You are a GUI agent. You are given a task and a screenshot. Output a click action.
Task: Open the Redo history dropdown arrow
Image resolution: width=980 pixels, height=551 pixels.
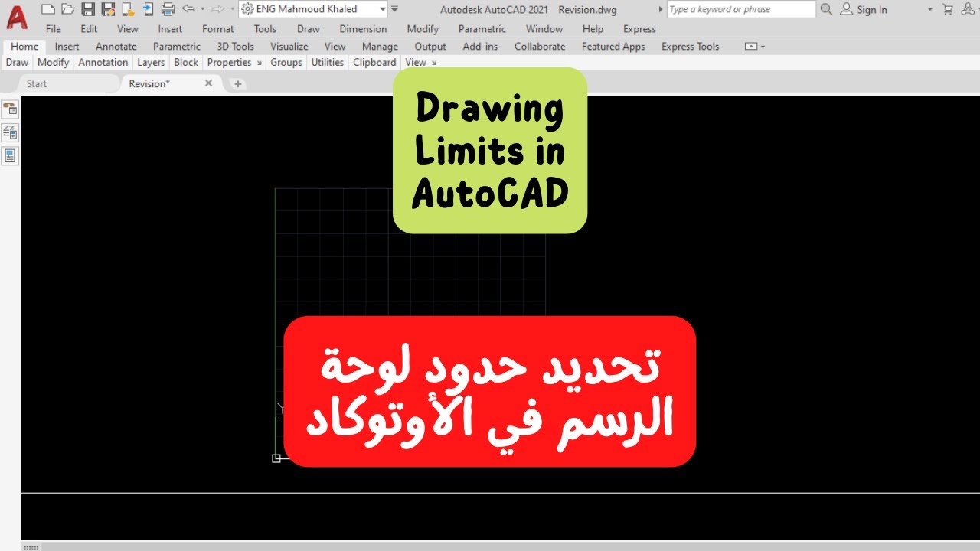point(232,8)
